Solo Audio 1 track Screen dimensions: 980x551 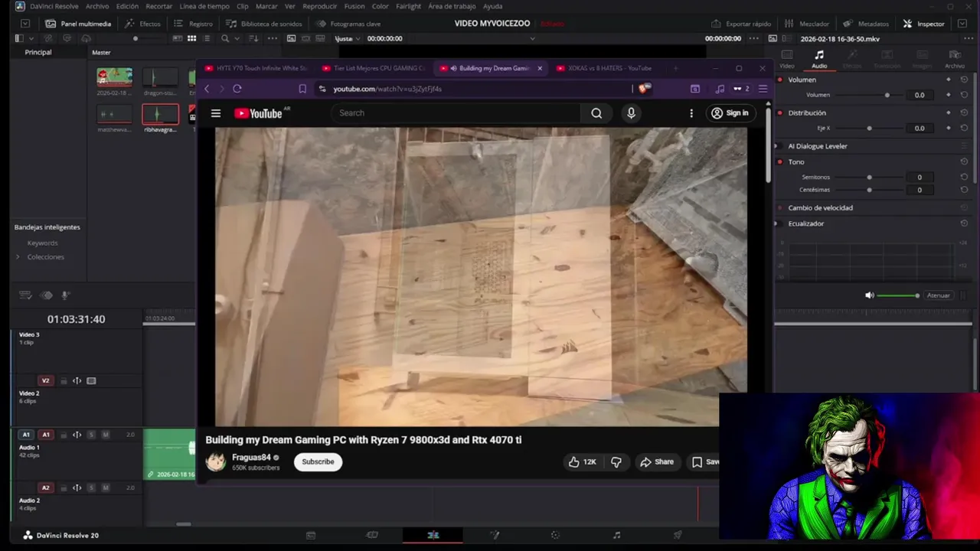pyautogui.click(x=91, y=435)
